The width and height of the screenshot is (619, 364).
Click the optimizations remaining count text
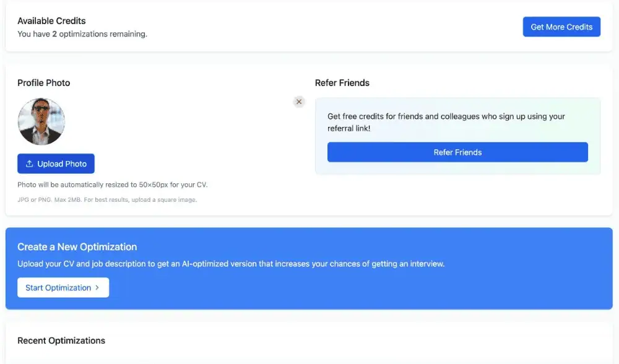click(x=82, y=34)
